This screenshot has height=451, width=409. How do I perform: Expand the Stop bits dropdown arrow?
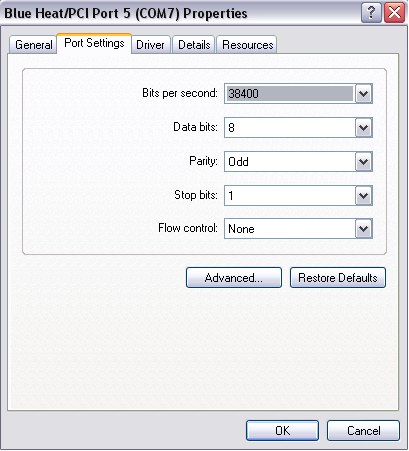point(363,195)
